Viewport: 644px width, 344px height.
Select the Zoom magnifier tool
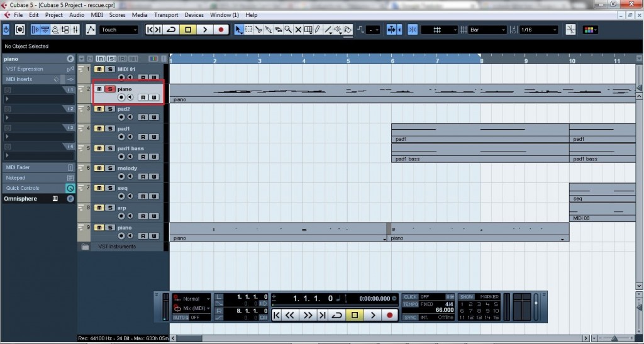click(x=288, y=30)
